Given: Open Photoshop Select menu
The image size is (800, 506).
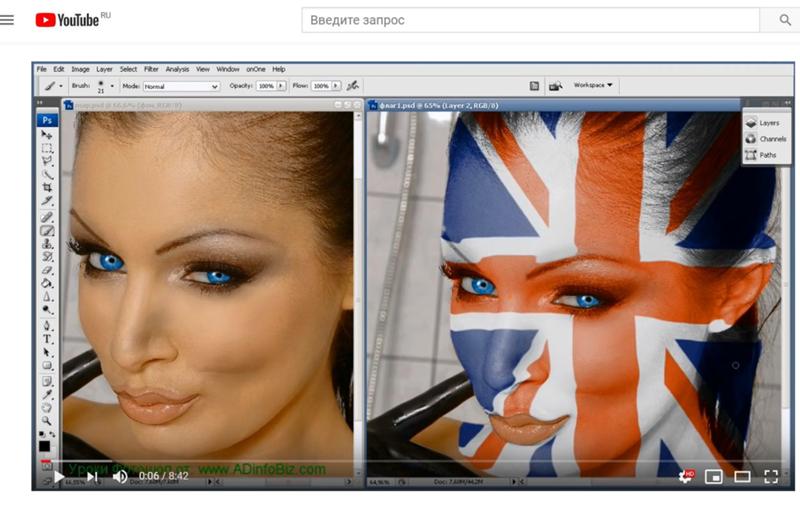Looking at the screenshot, I should pos(128,69).
